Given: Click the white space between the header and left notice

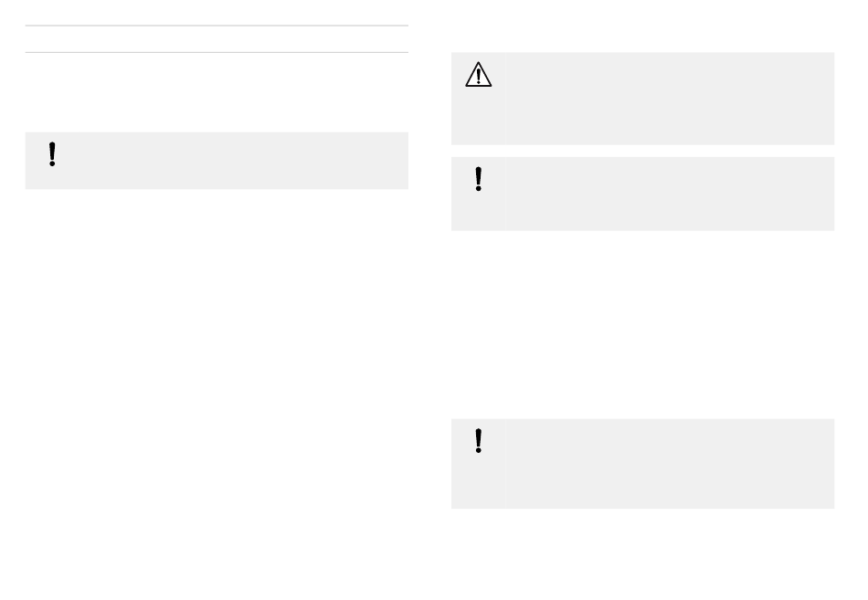Looking at the screenshot, I should pos(217,92).
